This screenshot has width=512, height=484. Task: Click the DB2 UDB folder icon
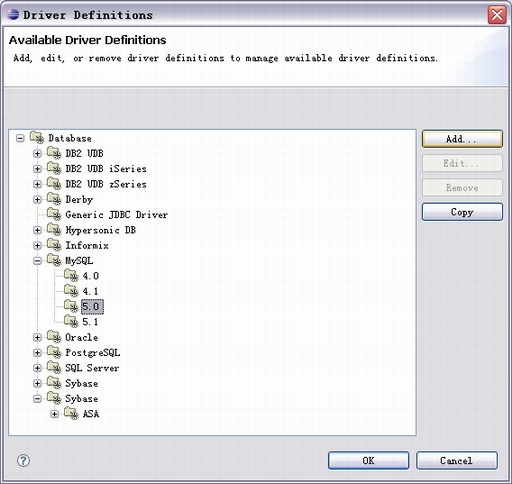point(54,153)
